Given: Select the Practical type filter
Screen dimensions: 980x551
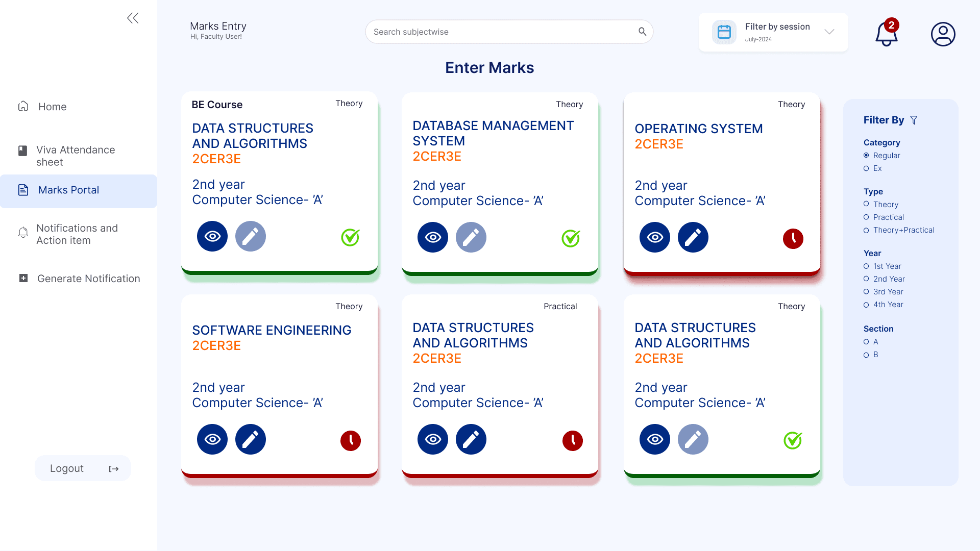Looking at the screenshot, I should coord(866,217).
